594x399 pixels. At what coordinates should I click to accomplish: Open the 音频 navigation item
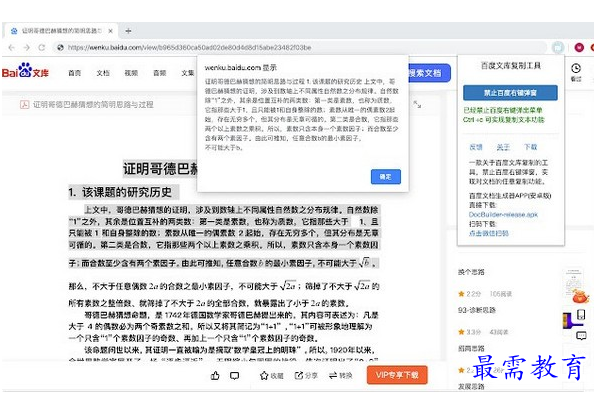point(159,73)
